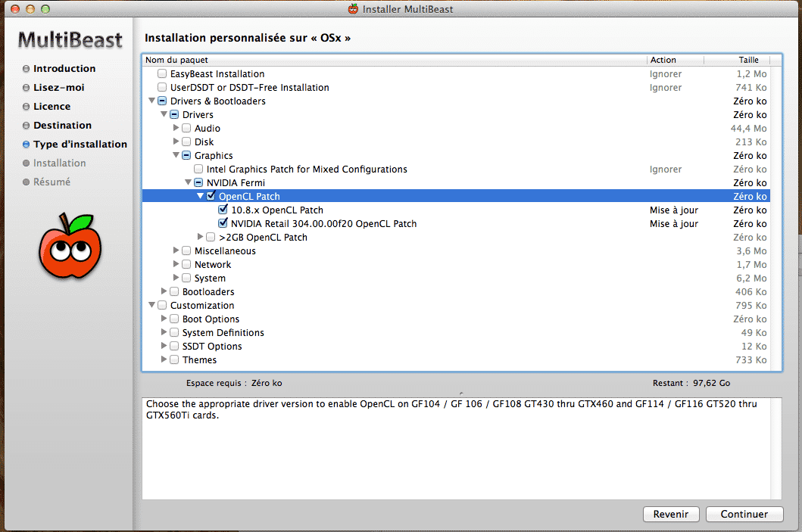Enable the EasyBeast Installation checkbox
Image resolution: width=802 pixels, height=532 pixels.
162,74
